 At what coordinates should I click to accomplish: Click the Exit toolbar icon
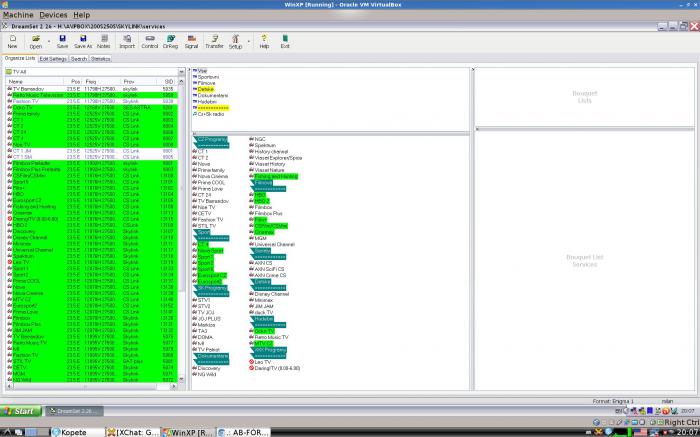point(285,42)
